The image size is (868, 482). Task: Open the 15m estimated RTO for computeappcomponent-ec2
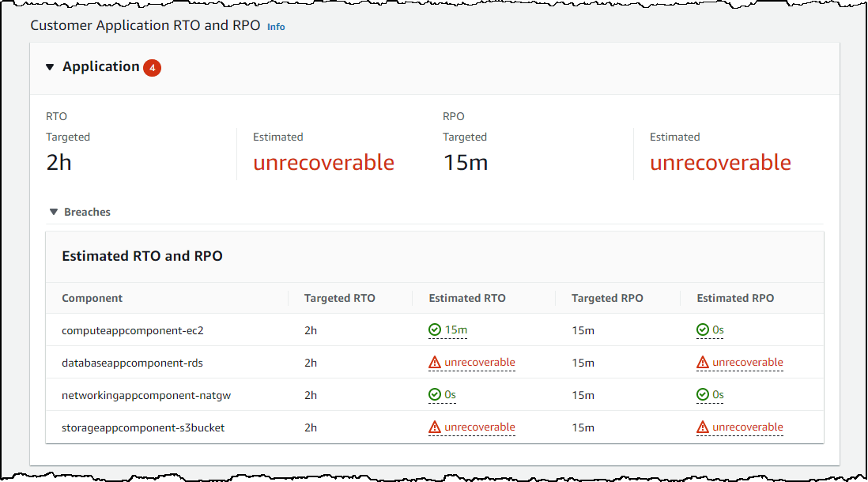[456, 329]
